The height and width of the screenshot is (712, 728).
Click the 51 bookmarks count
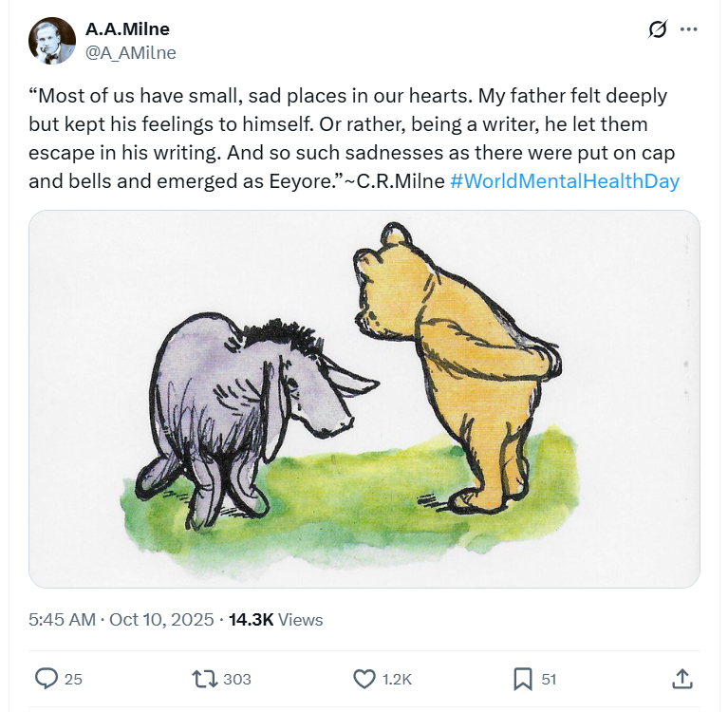549,679
